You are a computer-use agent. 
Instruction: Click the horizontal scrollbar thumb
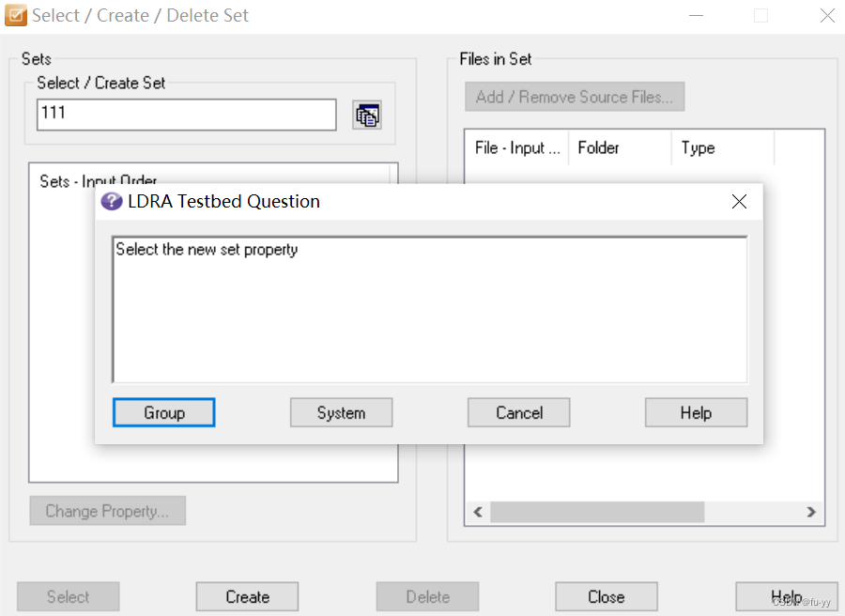(x=596, y=512)
